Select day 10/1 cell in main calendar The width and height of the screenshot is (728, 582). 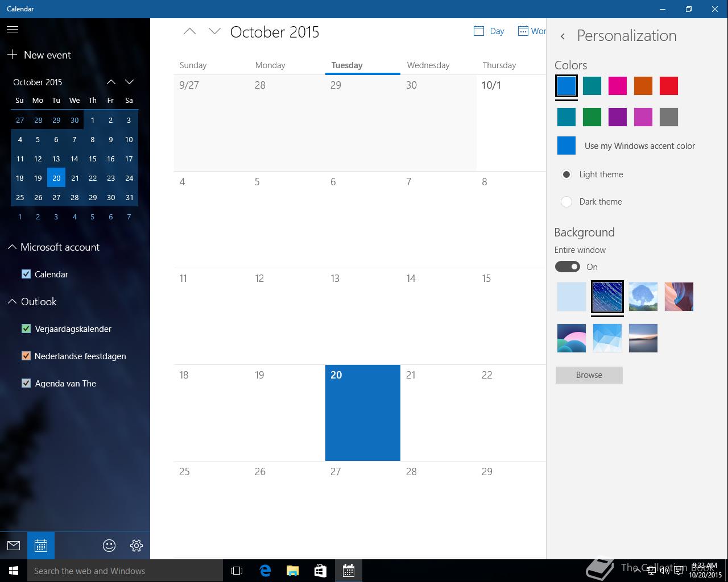click(511, 123)
